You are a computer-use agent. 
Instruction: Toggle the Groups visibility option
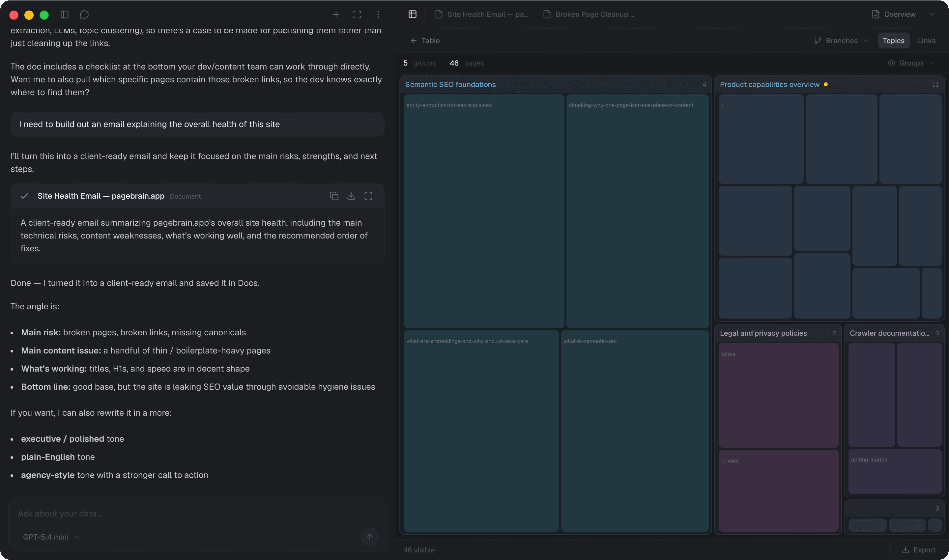point(911,63)
